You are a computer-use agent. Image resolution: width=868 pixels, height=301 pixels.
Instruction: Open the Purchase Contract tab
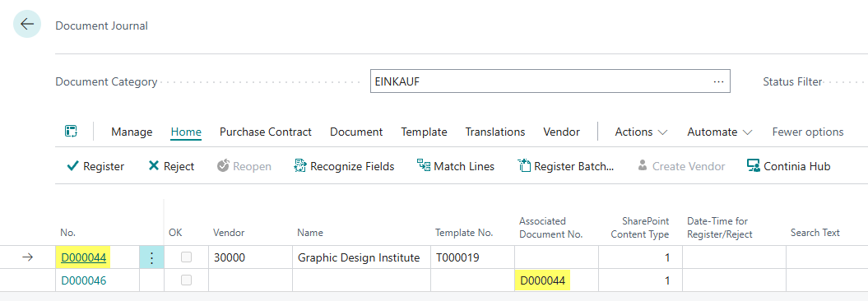[x=266, y=132]
